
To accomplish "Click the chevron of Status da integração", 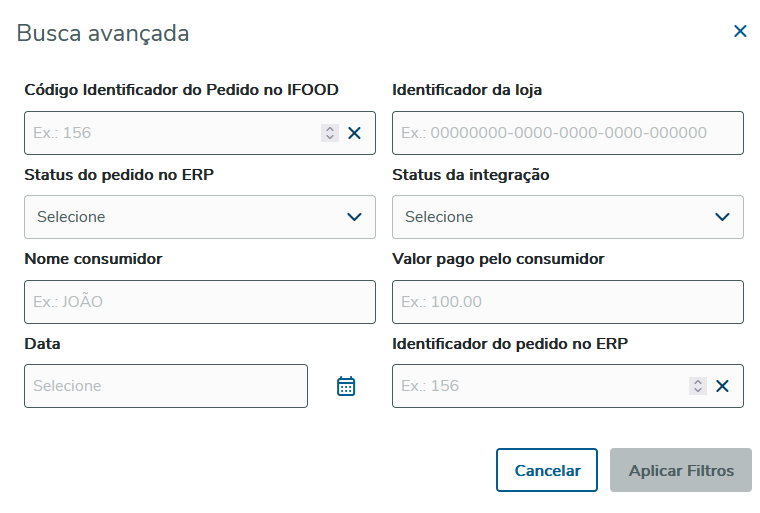I will [722, 217].
